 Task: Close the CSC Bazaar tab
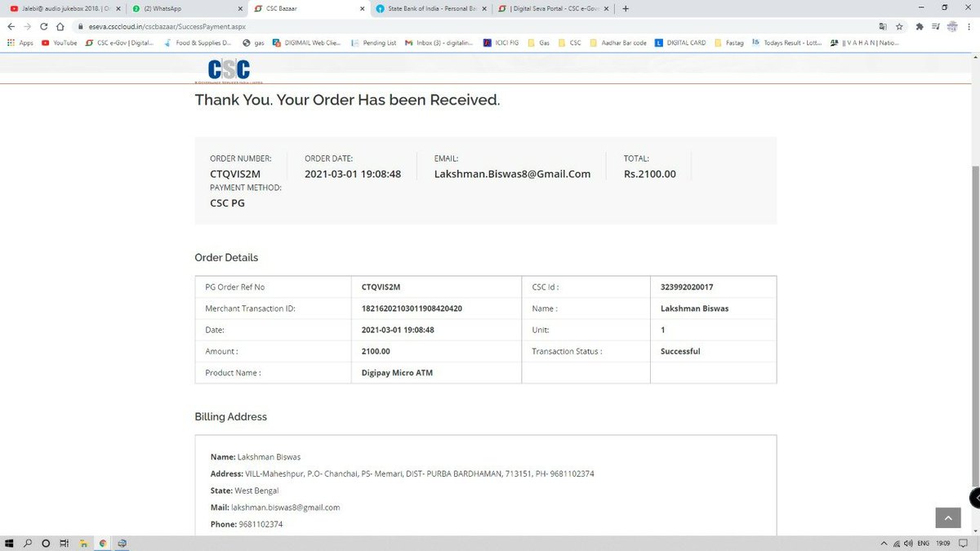362,8
